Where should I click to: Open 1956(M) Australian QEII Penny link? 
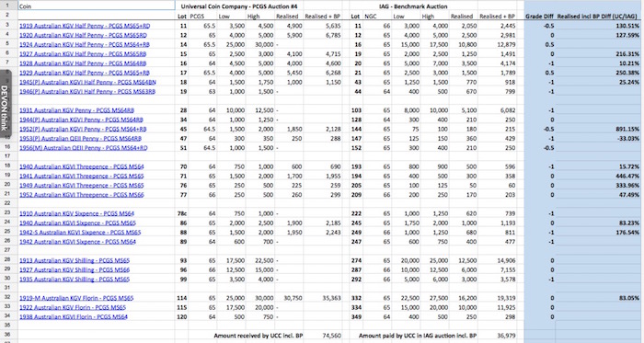(84, 148)
